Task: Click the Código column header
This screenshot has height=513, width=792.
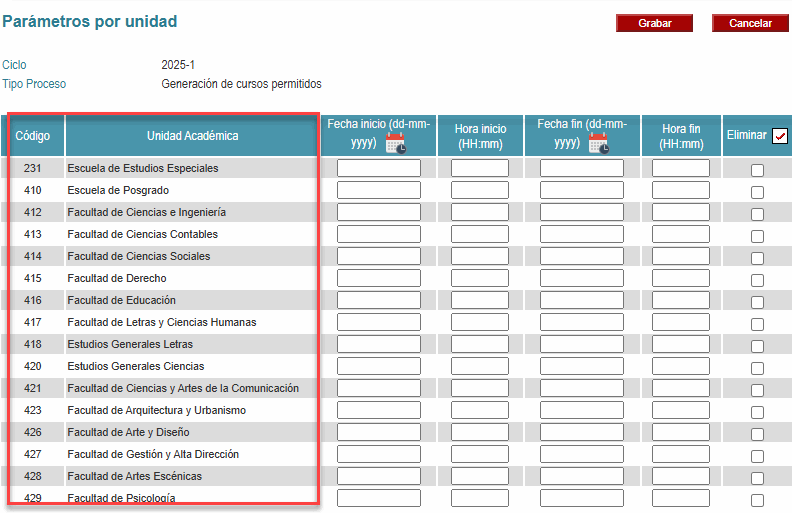Action: pos(33,136)
